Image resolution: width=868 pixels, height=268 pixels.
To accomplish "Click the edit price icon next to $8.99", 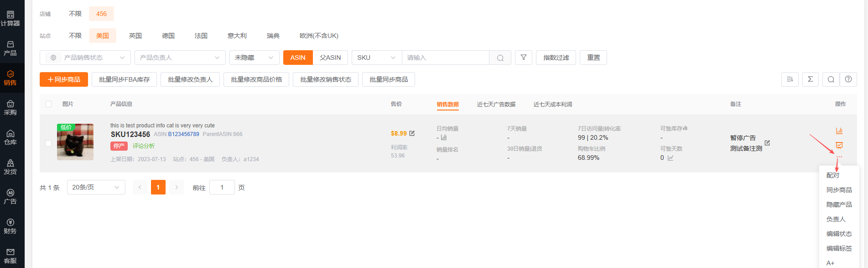I will tap(412, 133).
